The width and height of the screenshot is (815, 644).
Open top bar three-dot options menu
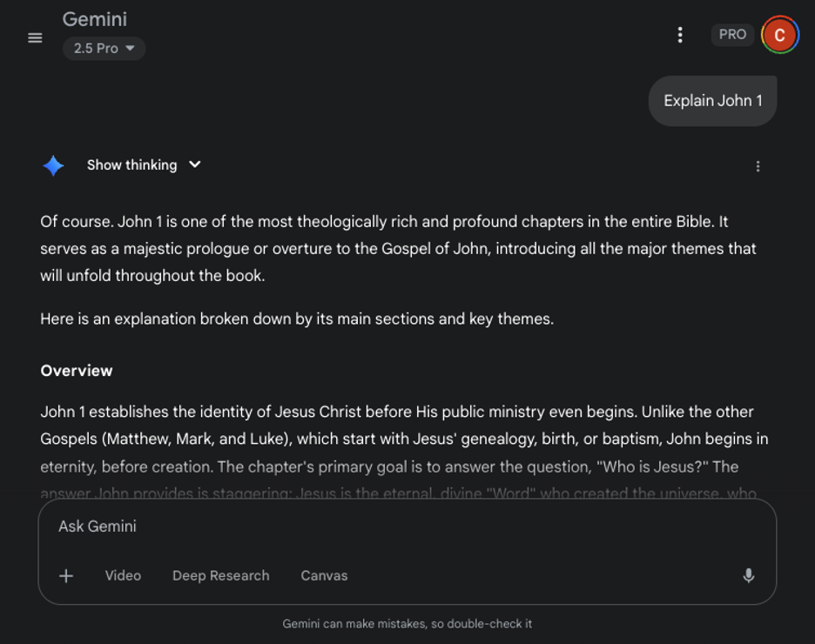coord(680,35)
